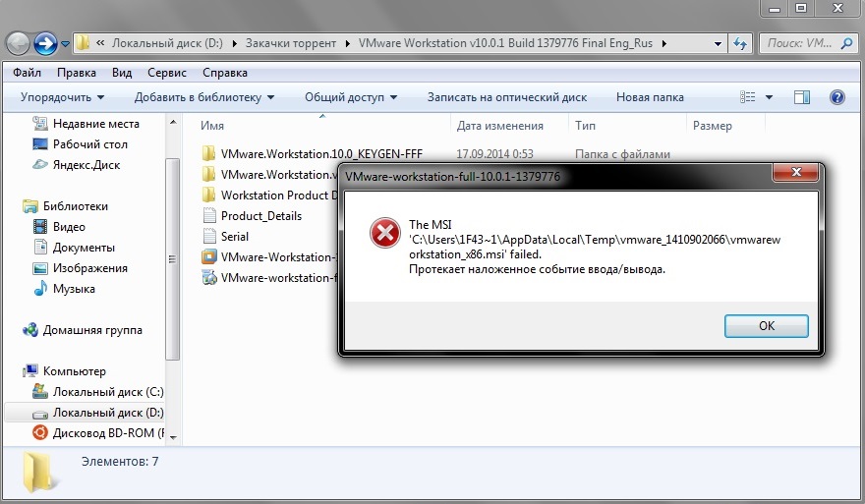The height and width of the screenshot is (504, 865).
Task: Select the Serial text file icon
Action: [x=208, y=237]
